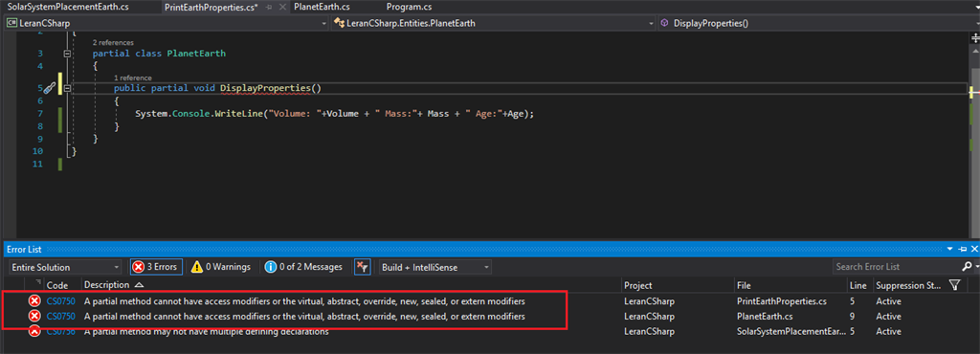Open the CS0750 error code link for PlanetEarth.cs
Screen dimensions: 980x354
tap(60, 316)
